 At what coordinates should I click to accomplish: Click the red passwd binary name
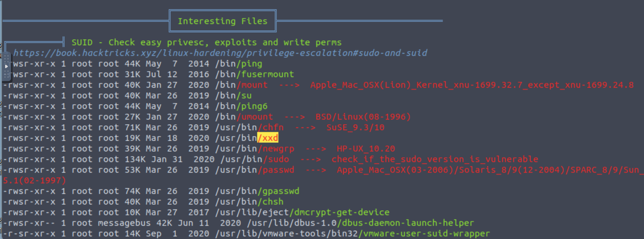278,170
